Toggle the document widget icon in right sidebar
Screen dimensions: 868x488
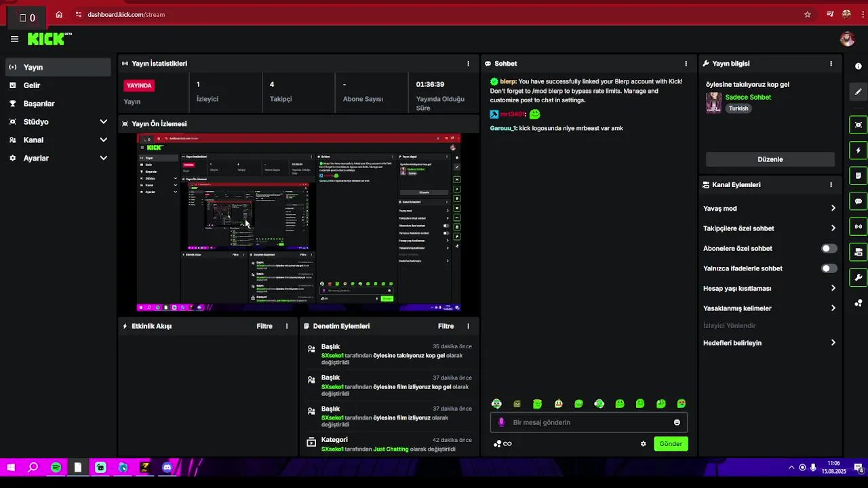tap(859, 176)
